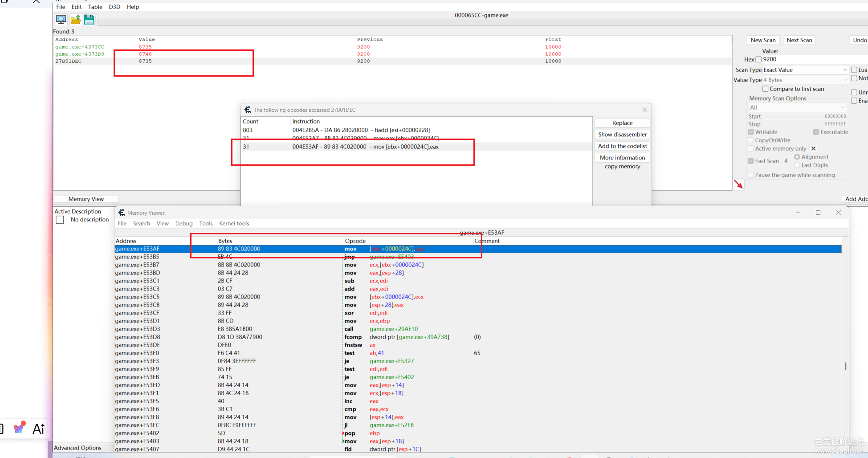868x458 pixels.
Task: Toggle the Lua checkbox
Action: pyautogui.click(x=854, y=70)
